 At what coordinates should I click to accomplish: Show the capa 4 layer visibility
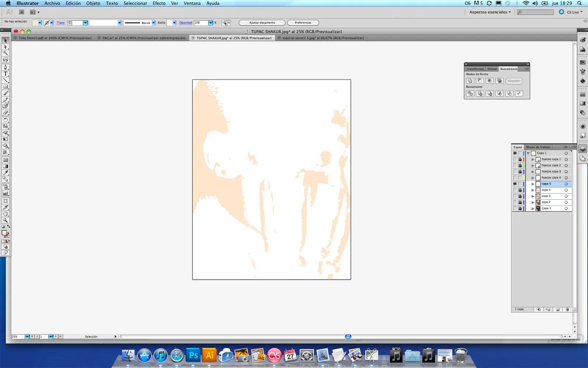click(x=515, y=190)
